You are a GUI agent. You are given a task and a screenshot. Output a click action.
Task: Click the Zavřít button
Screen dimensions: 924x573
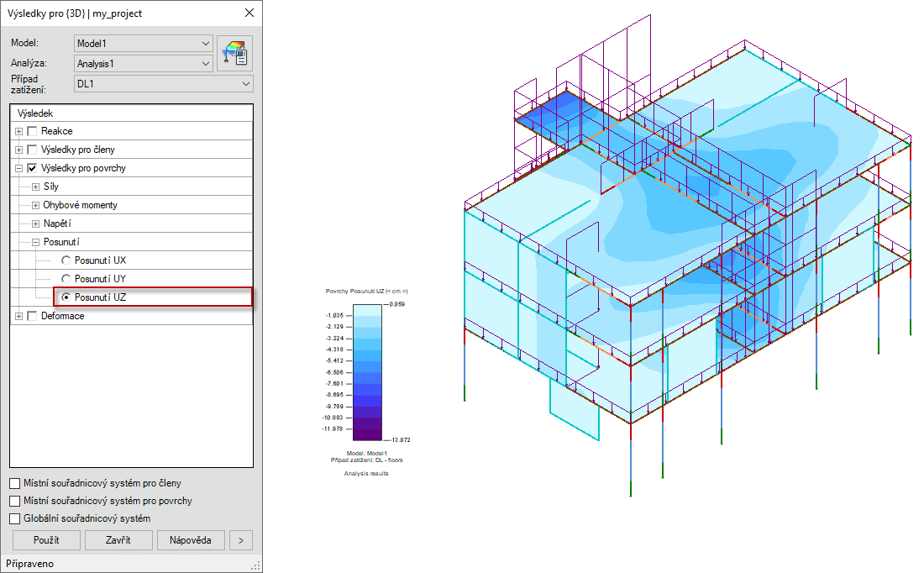[x=118, y=540]
